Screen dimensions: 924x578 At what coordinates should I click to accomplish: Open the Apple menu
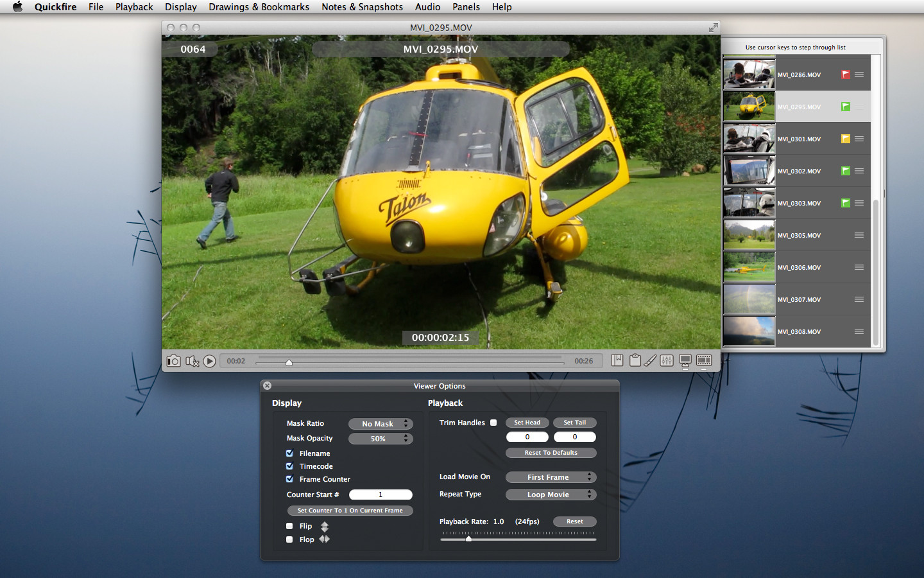click(17, 7)
